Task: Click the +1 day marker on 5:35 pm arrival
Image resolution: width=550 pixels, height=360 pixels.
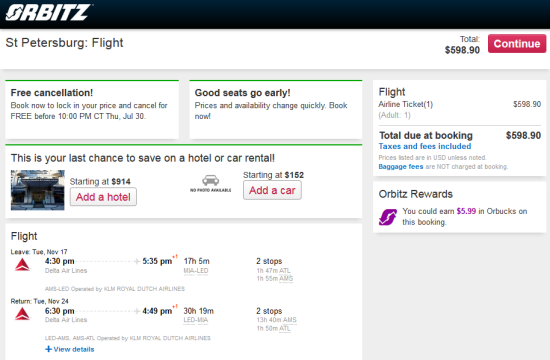Action: pos(175,257)
